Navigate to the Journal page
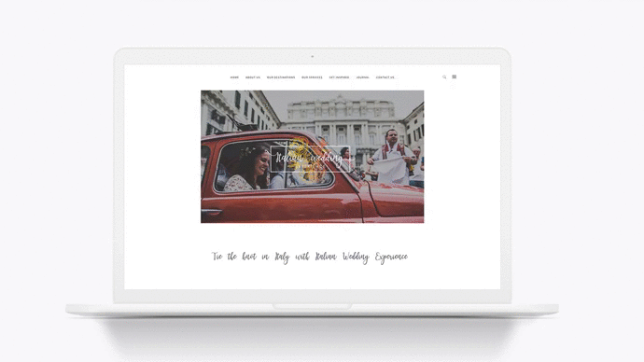Viewport: 644px width, 362px height. pyautogui.click(x=363, y=77)
